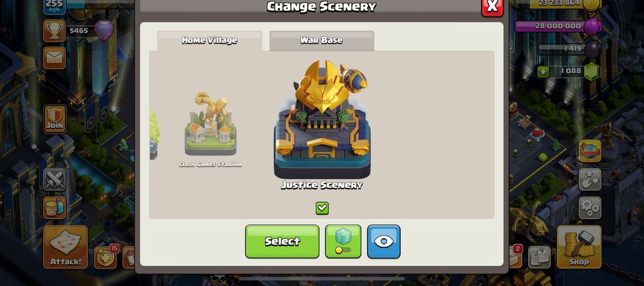Tap the Join clan shield icon
Viewport: 644px width, 286px height.
55,119
